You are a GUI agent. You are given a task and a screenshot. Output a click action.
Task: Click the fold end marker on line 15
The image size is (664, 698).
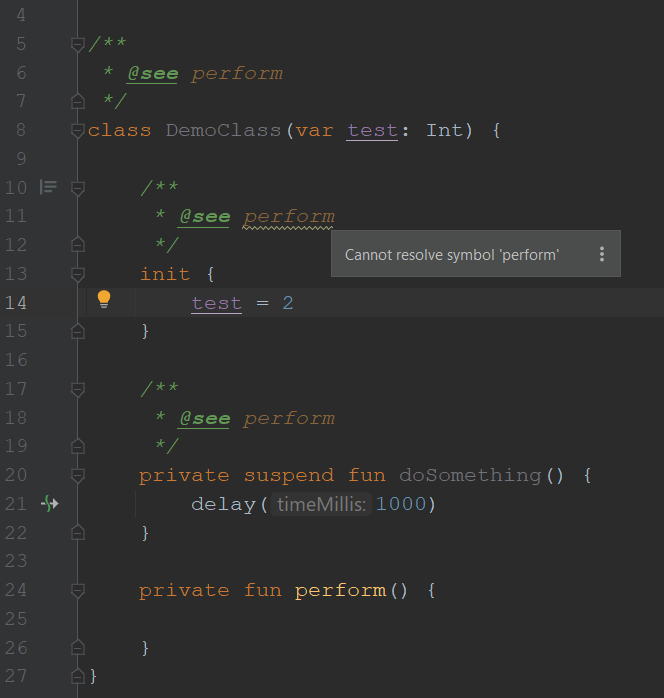pyautogui.click(x=78, y=331)
